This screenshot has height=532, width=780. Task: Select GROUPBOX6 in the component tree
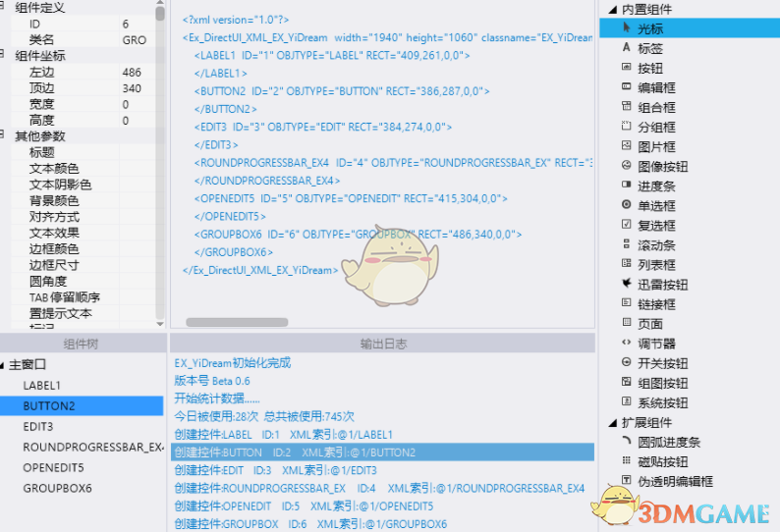coord(57,488)
